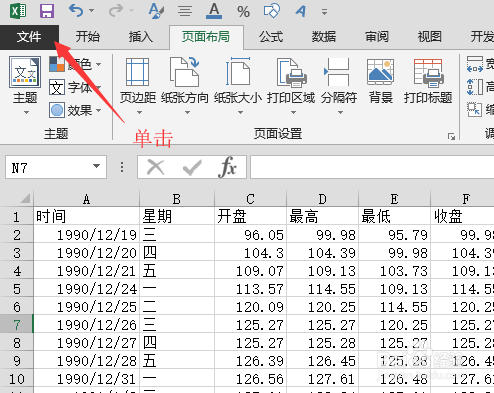Open the 文件 tab

[29, 37]
